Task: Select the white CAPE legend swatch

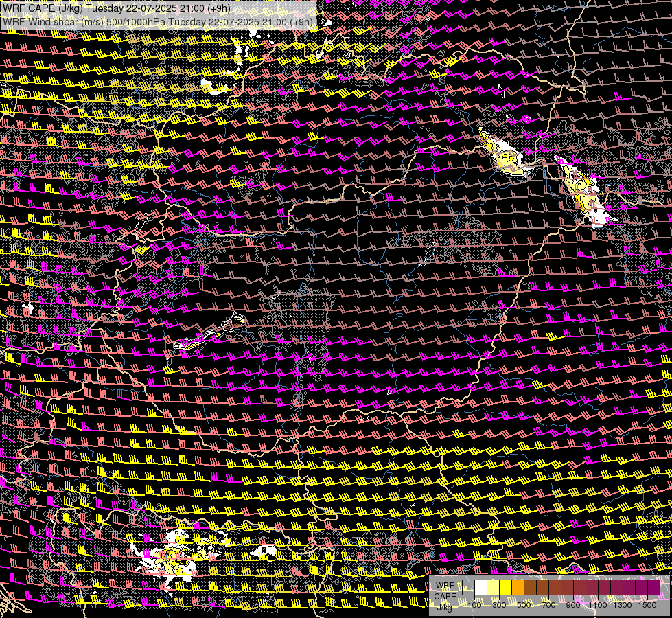Action: (481, 588)
